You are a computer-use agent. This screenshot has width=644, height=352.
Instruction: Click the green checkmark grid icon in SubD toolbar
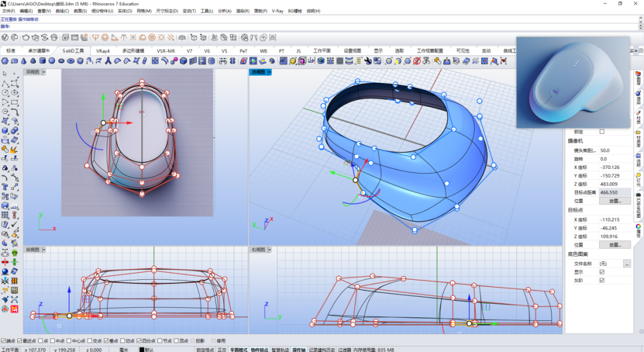253,61
